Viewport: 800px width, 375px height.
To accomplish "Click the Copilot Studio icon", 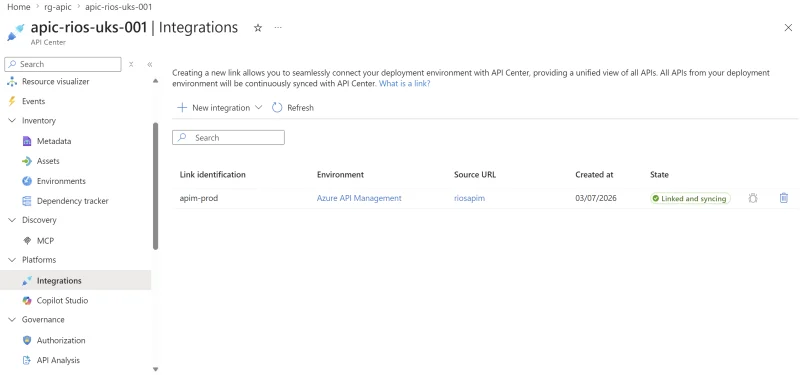I will (27, 301).
